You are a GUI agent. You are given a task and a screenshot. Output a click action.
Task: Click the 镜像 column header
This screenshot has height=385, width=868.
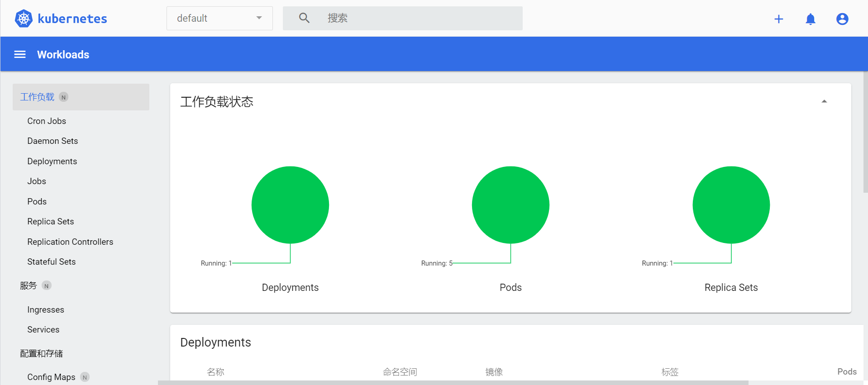point(494,372)
